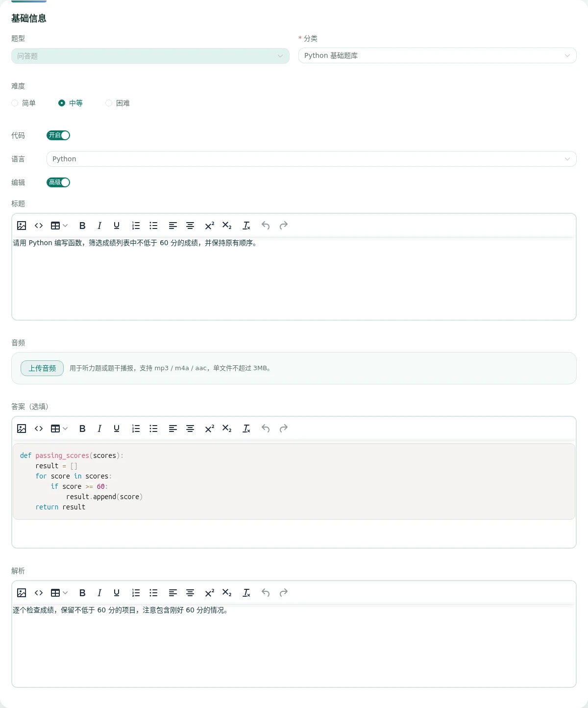Redo in 答案 editor toolbar
The image size is (588, 708).
(x=283, y=429)
